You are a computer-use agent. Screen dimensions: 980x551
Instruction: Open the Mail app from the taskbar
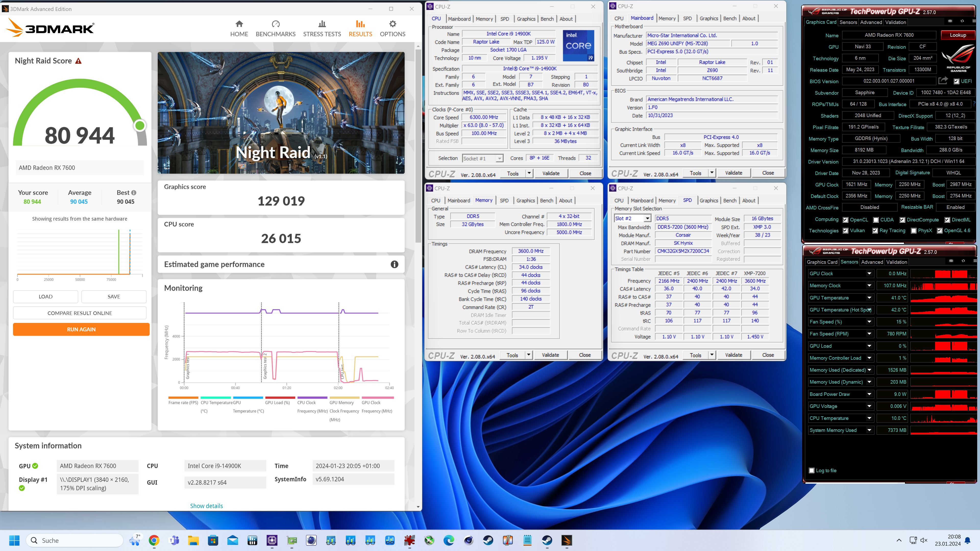point(232,540)
